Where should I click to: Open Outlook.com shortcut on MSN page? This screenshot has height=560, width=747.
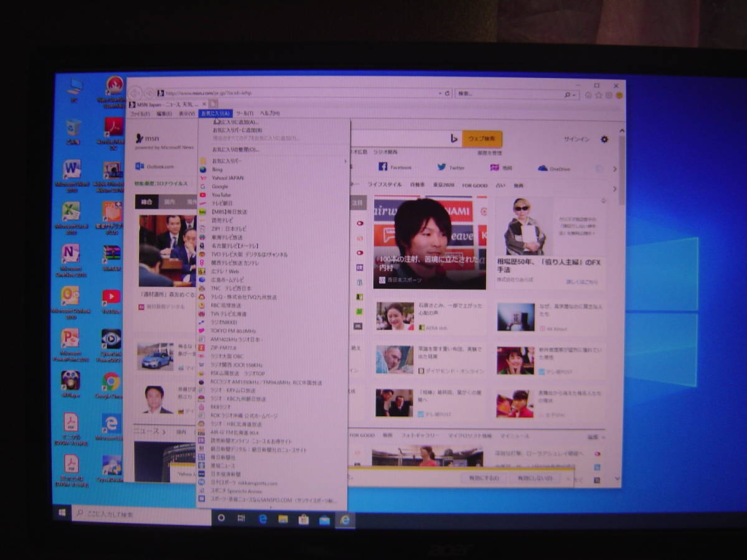(155, 167)
